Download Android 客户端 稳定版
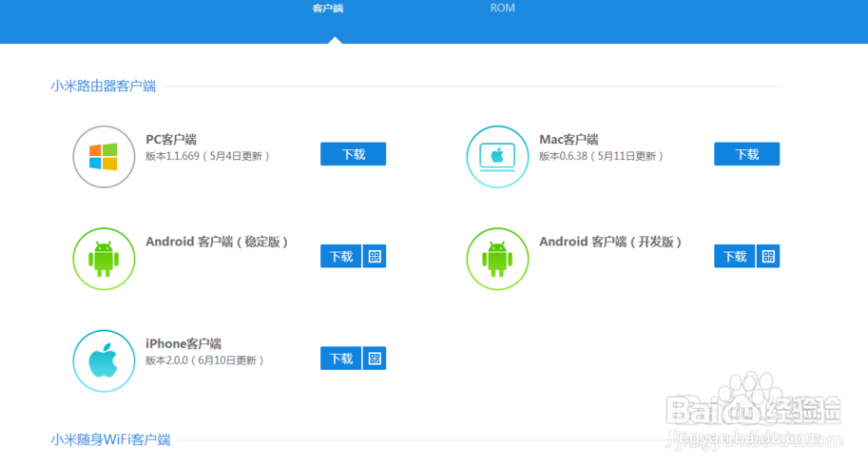This screenshot has height=467, width=868. 341,256
